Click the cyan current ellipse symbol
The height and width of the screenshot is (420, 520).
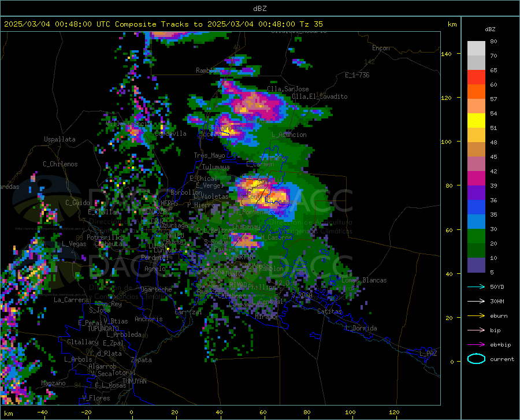[476, 359]
